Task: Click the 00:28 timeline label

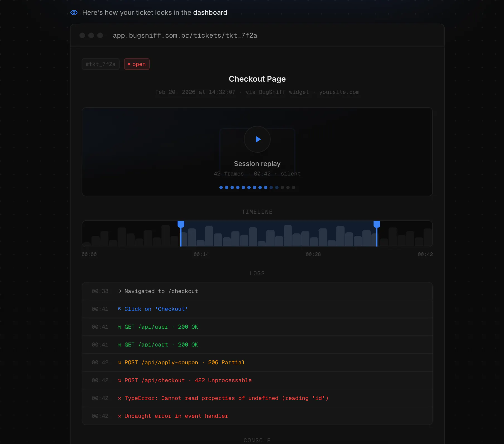Action: (313, 254)
